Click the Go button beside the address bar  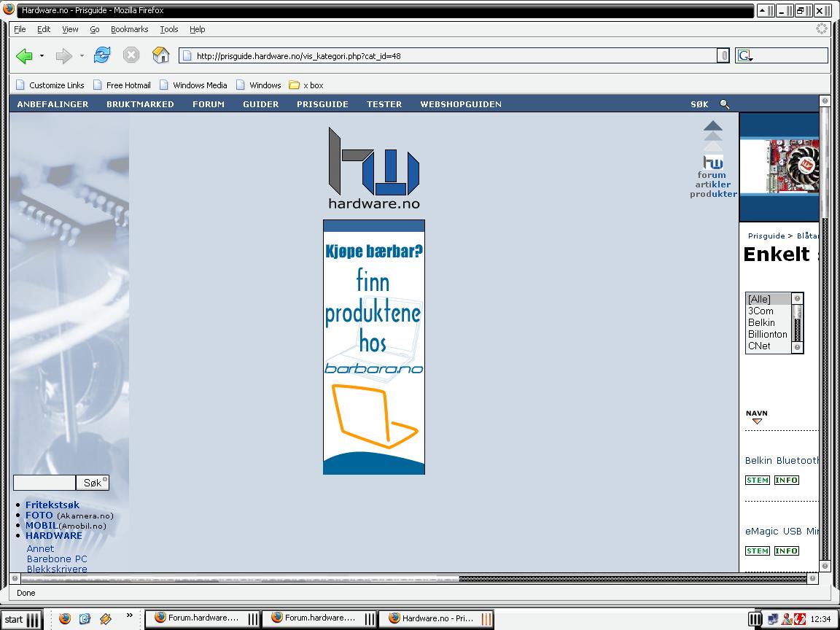pyautogui.click(x=723, y=55)
